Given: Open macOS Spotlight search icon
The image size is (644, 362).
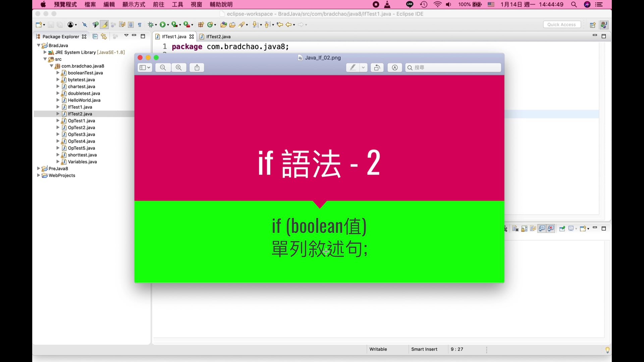Looking at the screenshot, I should click(x=574, y=4).
